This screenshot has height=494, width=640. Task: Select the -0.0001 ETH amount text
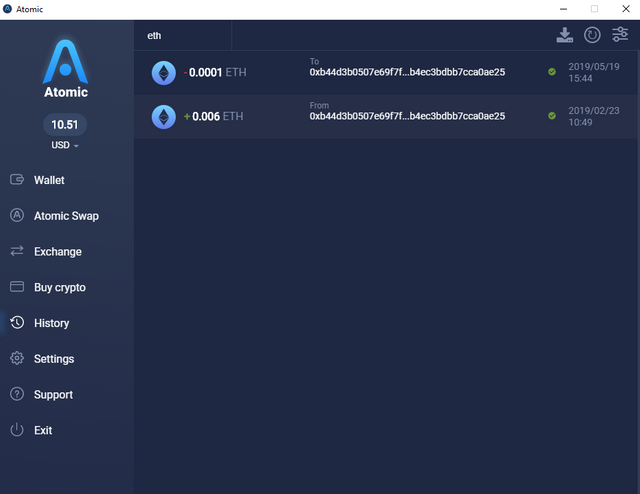215,73
